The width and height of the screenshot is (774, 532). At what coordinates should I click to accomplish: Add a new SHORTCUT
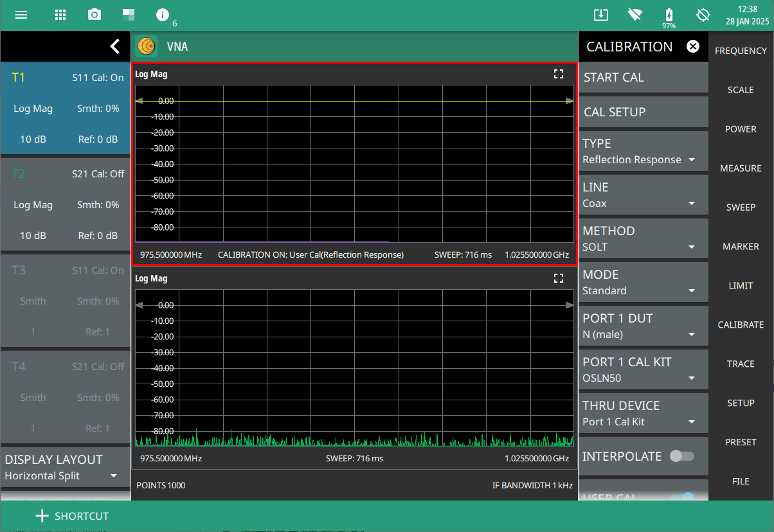click(72, 516)
